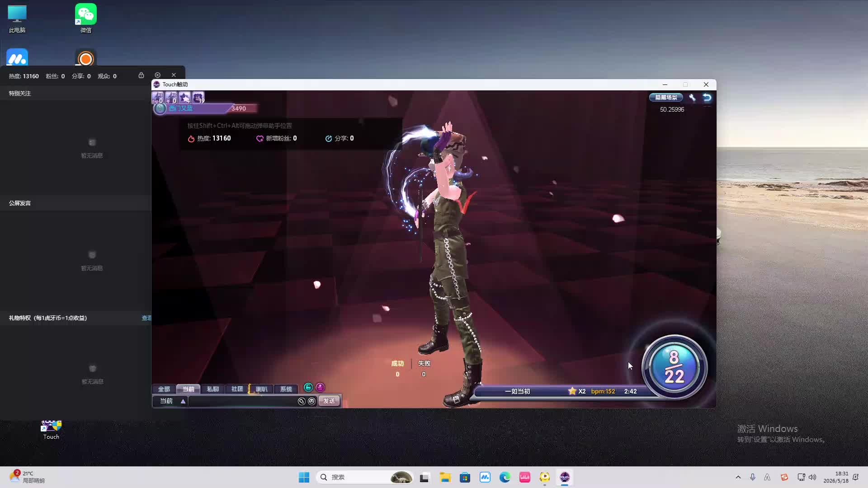Click the yellow character taskbar icon

[x=545, y=477]
